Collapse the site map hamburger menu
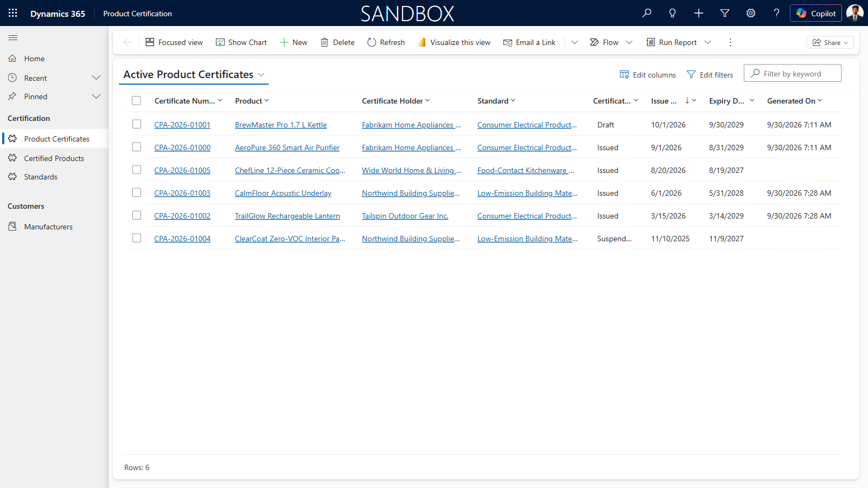 [x=13, y=37]
